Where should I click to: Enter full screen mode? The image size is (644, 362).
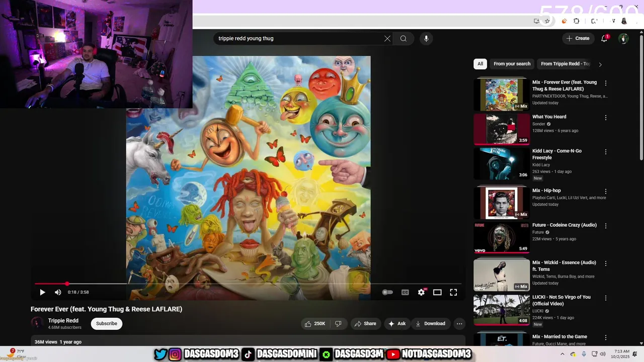click(x=453, y=292)
